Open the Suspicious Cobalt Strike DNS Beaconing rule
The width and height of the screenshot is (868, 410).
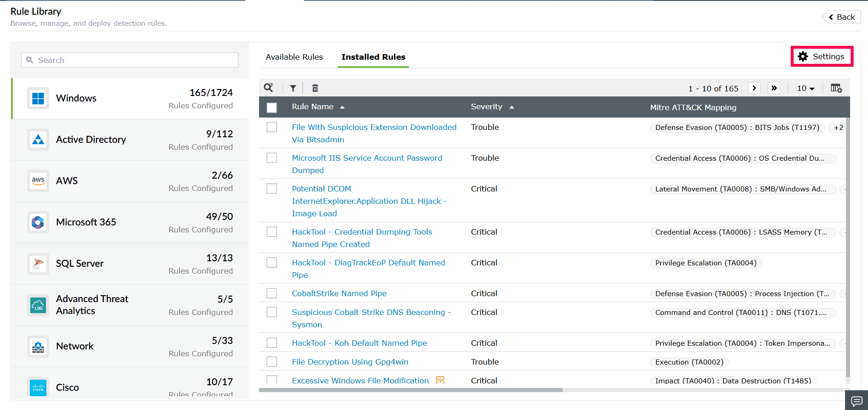tap(372, 318)
